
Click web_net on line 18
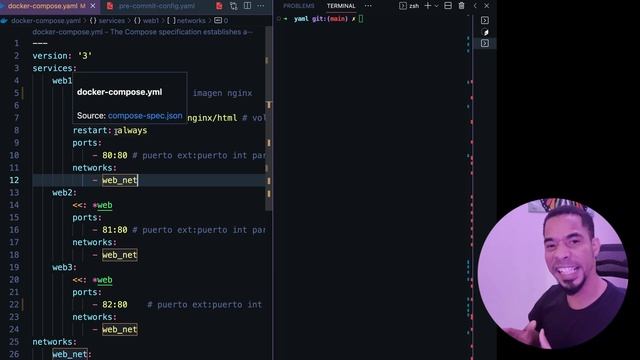[x=120, y=255]
